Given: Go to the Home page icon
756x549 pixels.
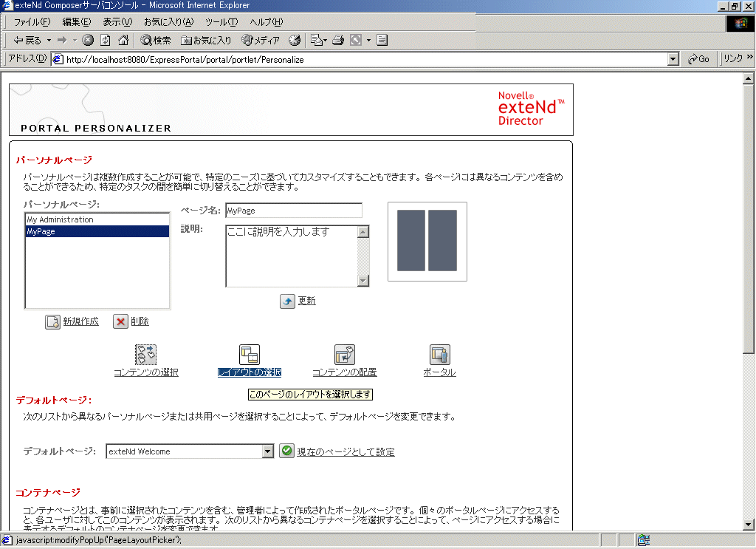Looking at the screenshot, I should pos(123,41).
